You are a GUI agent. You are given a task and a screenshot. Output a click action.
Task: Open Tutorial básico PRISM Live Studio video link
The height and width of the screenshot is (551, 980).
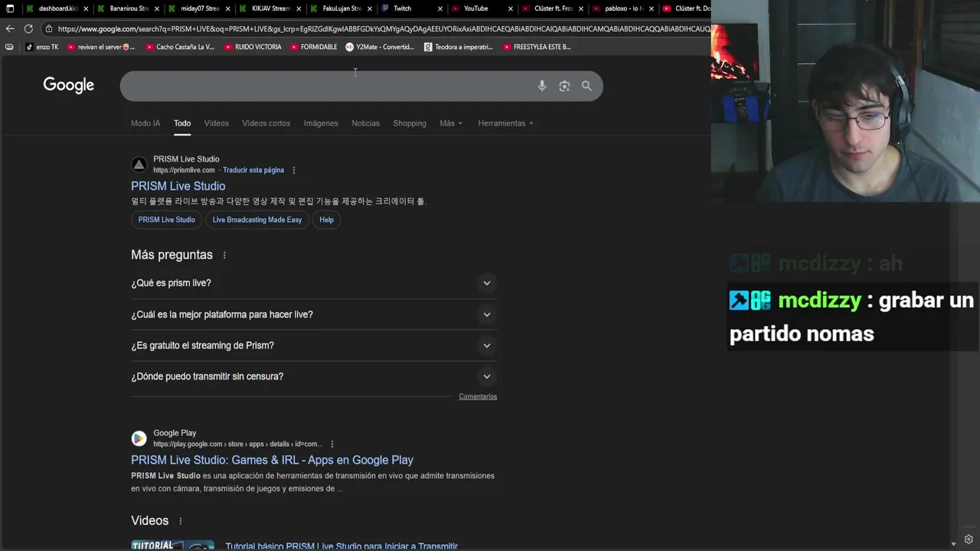tap(341, 546)
